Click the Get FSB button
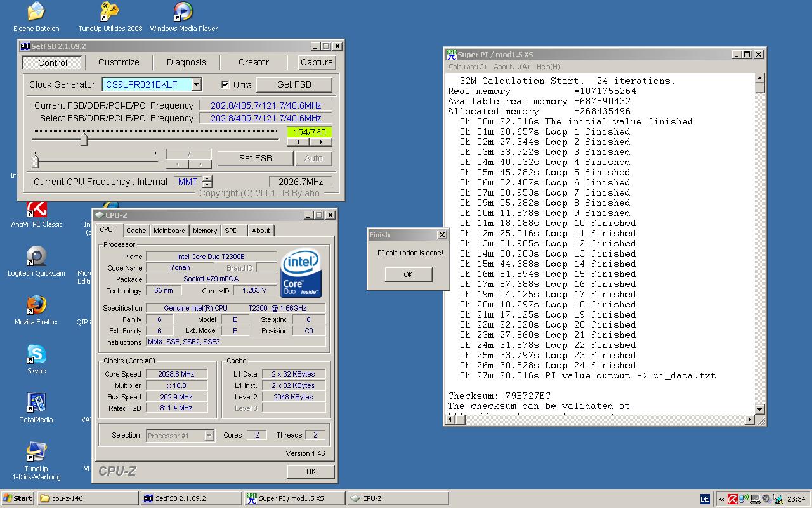Viewport: 812px width, 508px height. (x=294, y=84)
